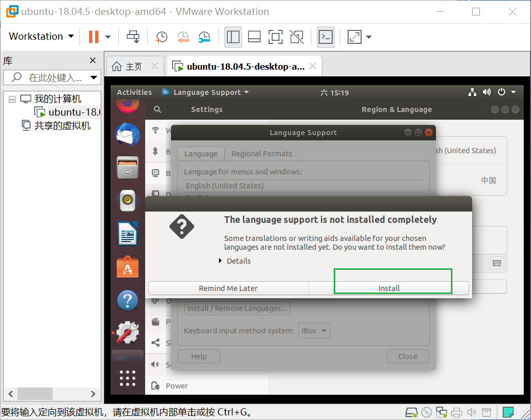
Task: Open Ubuntu Software from the dock
Action: (x=128, y=267)
